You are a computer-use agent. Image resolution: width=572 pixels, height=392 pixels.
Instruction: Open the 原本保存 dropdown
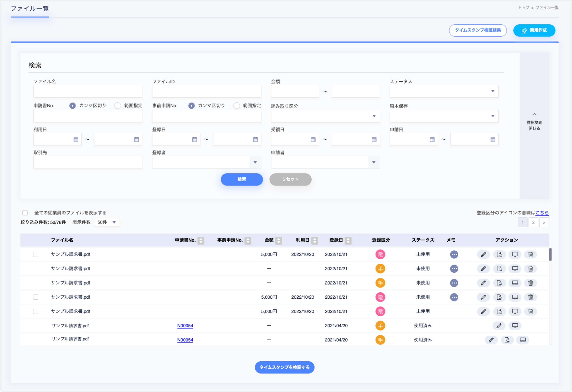pyautogui.click(x=444, y=116)
